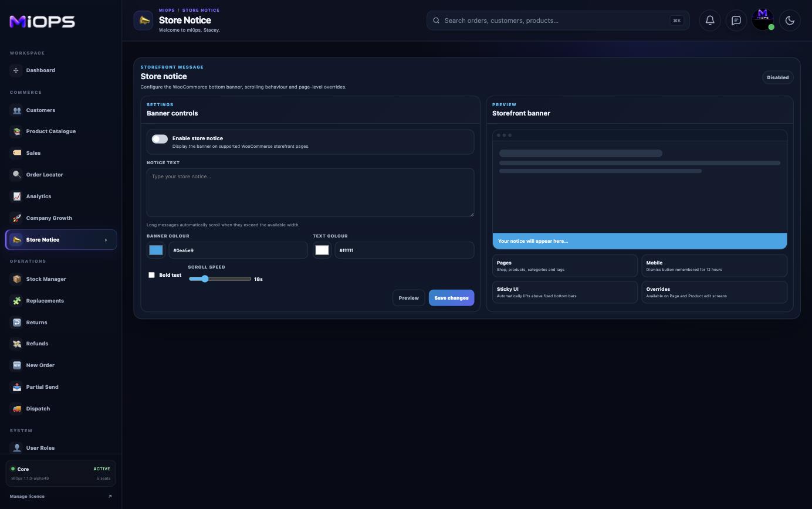Toggle the Enable store notice switch
This screenshot has width=812, height=509.
[x=160, y=139]
